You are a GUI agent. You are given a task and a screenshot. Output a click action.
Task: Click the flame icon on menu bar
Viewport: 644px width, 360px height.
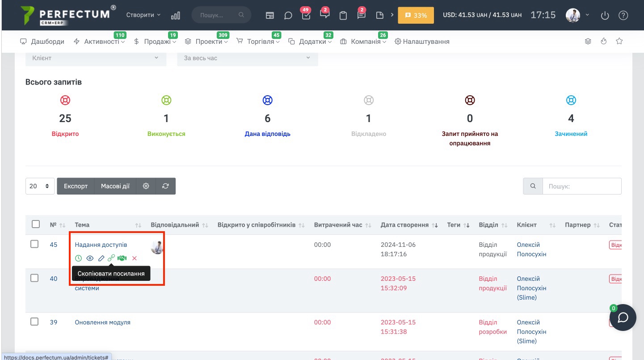(604, 41)
